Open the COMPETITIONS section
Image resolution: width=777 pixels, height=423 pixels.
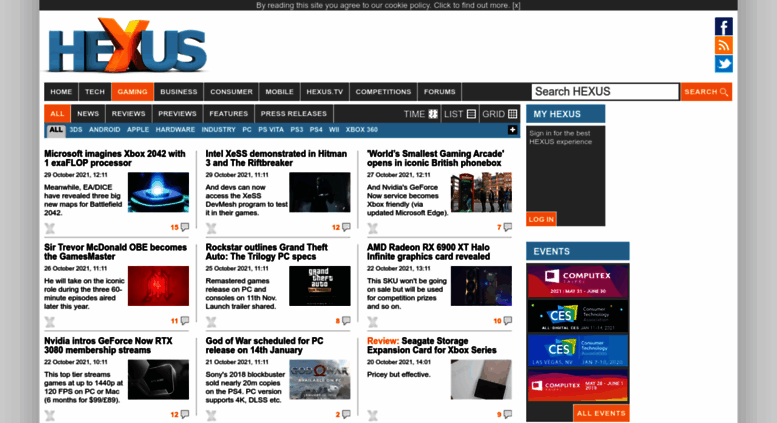pos(384,92)
